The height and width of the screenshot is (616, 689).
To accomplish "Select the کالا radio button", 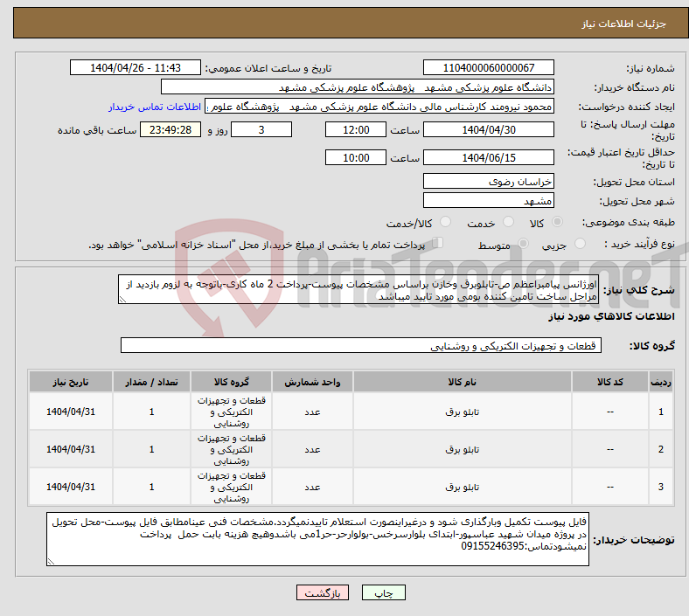I will click(557, 222).
